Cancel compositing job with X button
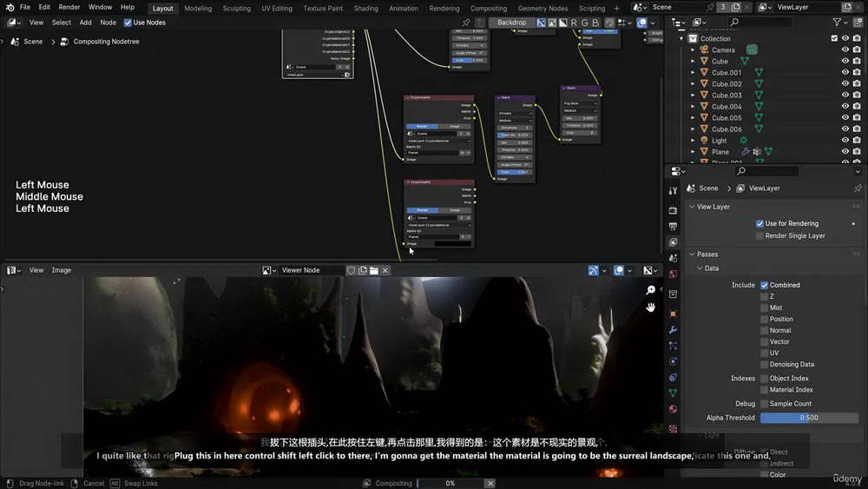Viewport: 868px width, 489px height. coord(490,484)
